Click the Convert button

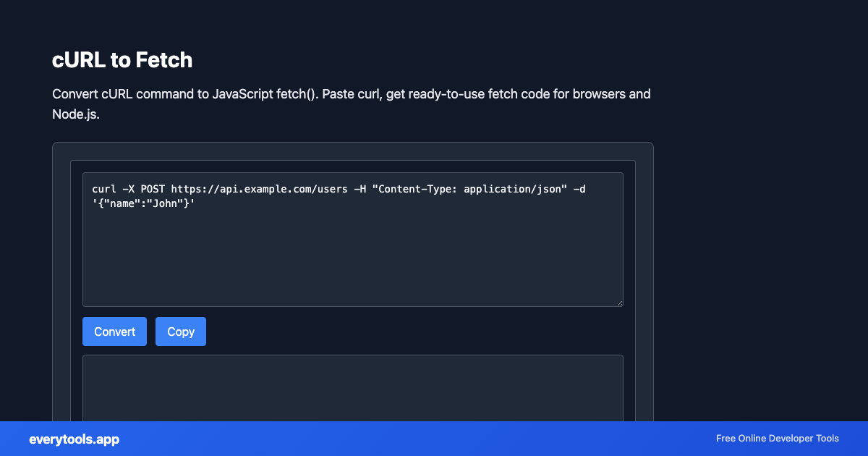click(x=114, y=331)
